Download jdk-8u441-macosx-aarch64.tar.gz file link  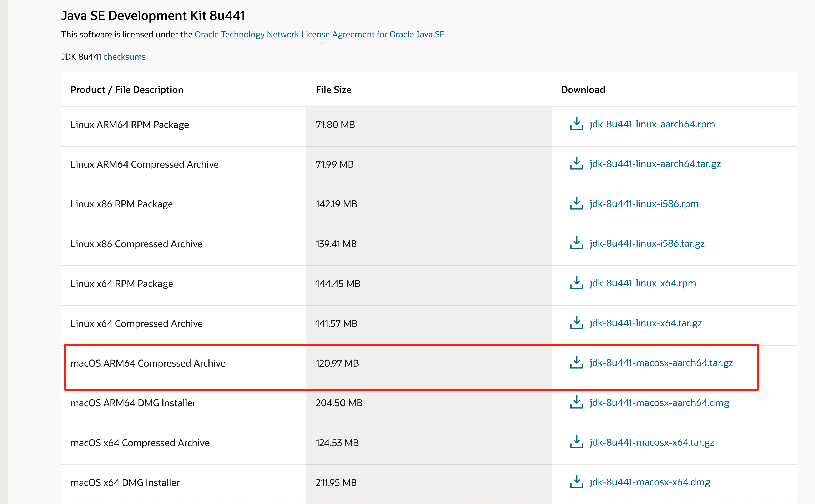tap(661, 363)
